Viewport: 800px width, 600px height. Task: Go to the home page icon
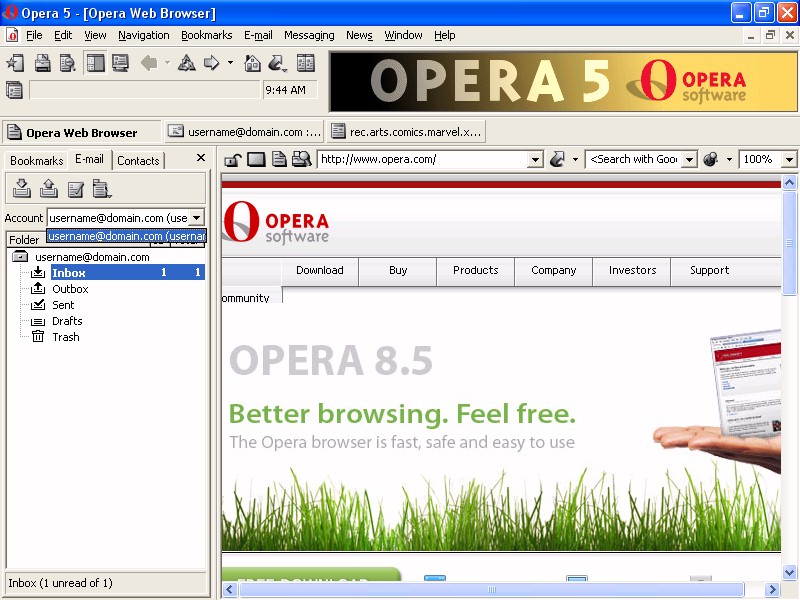pos(252,63)
